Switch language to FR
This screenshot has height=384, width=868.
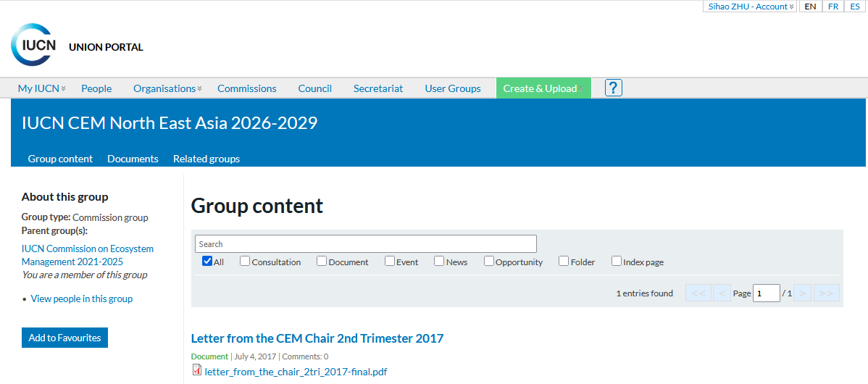[832, 7]
